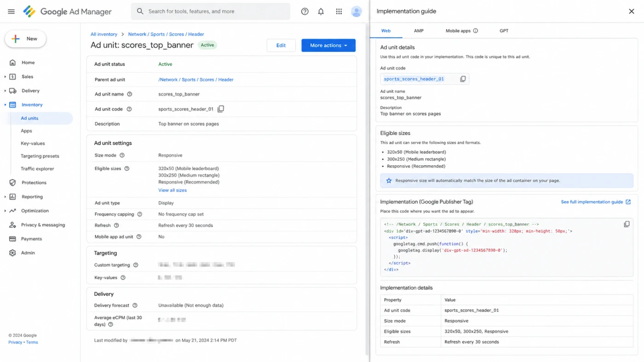Screen dimensions: 644x362
Task: Click the search tools input field
Action: [x=211, y=11]
